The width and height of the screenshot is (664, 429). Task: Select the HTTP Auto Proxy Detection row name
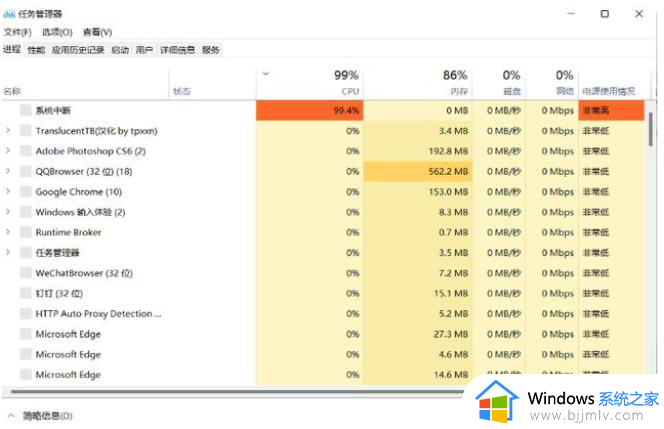(x=98, y=314)
